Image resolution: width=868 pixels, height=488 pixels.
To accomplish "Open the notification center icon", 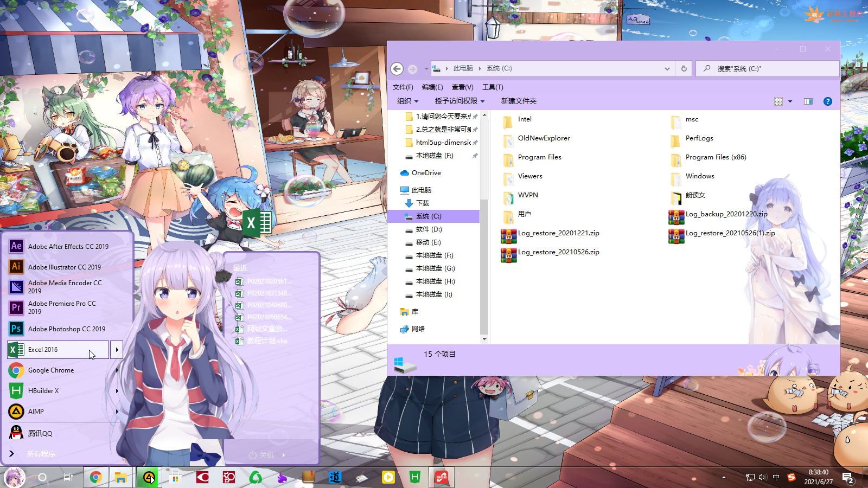I will pos(848,478).
